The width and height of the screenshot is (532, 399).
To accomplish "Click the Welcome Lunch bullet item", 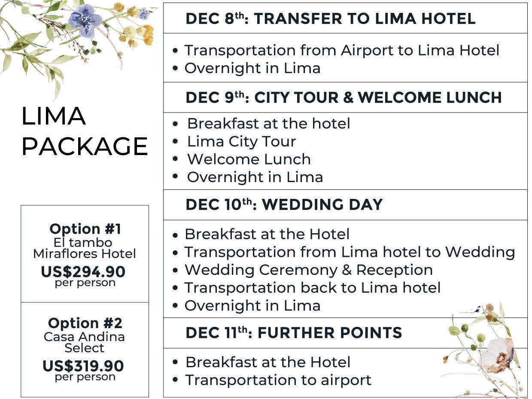I will 249,159.
